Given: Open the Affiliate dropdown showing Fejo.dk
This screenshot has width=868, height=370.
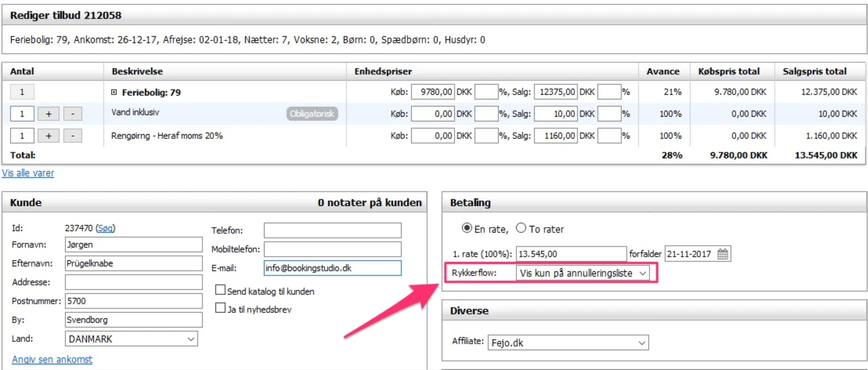Looking at the screenshot, I should point(568,342).
